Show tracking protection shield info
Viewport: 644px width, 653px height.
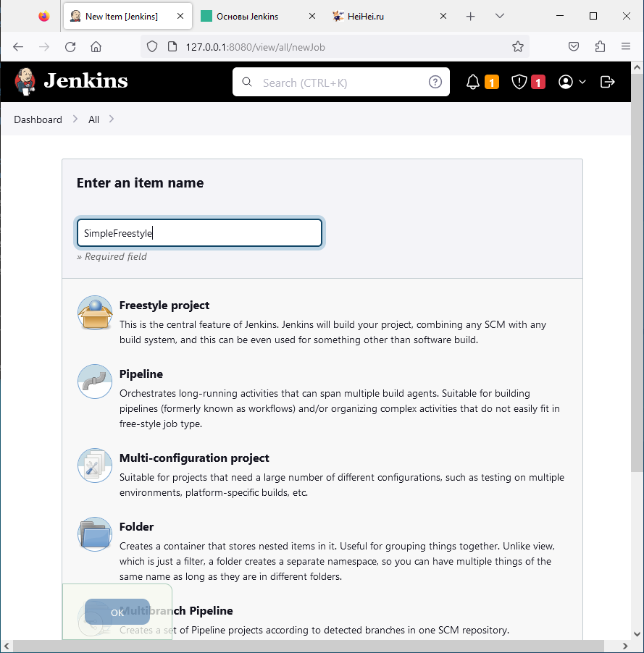click(x=152, y=46)
